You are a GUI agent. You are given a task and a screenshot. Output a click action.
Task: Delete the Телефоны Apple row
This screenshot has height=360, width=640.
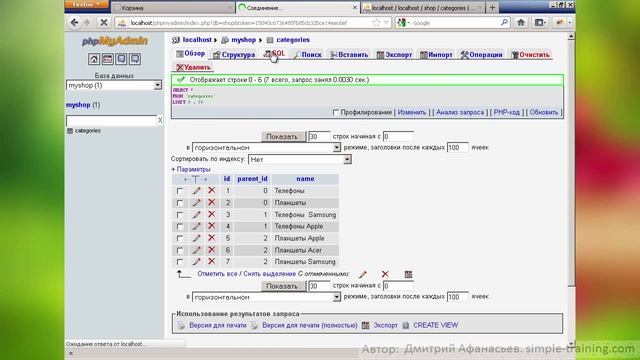[211, 226]
